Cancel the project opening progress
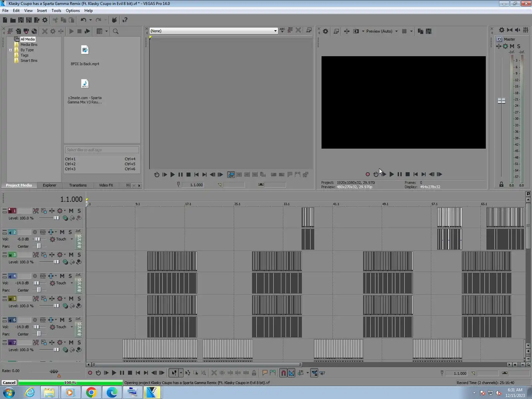This screenshot has width=532, height=399. tap(9, 383)
